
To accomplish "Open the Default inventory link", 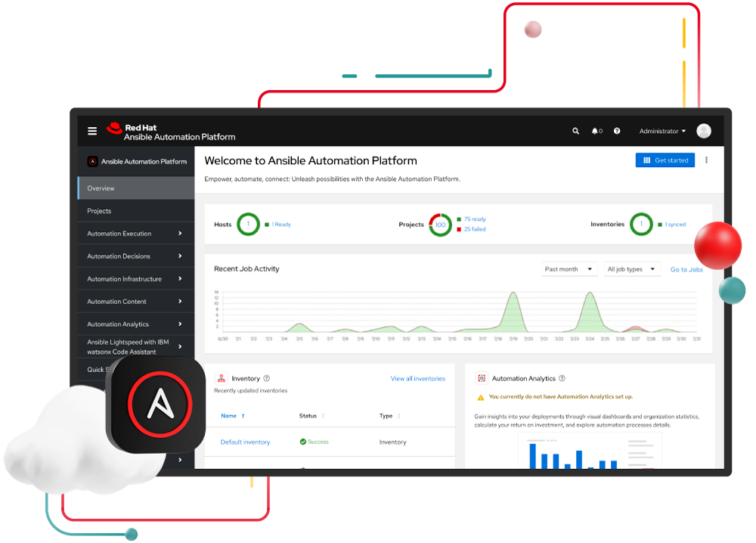I will pos(244,441).
